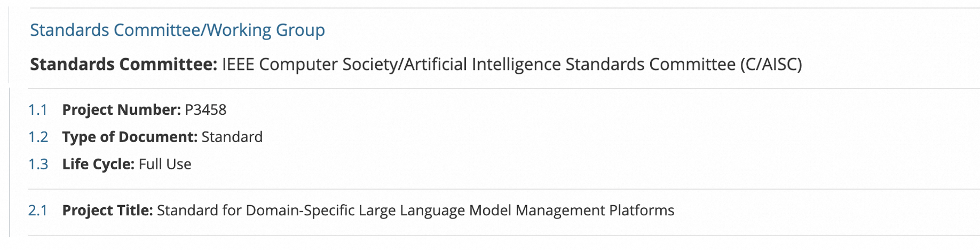Select the Full Use life cycle value
Image resolution: width=980 pixels, height=250 pixels.
[x=165, y=164]
